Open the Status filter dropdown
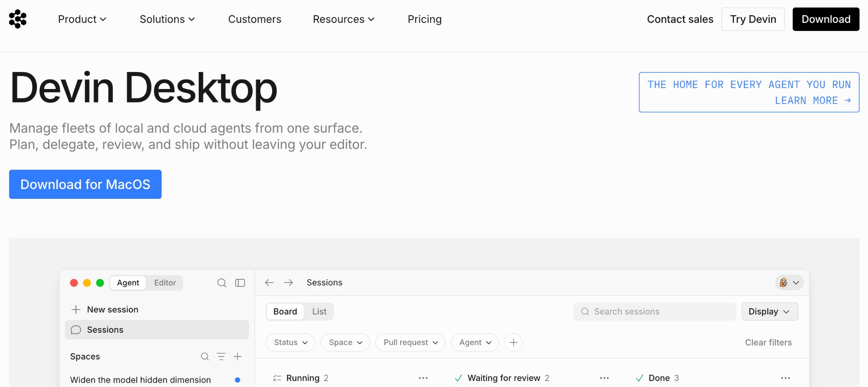The height and width of the screenshot is (387, 868). [290, 342]
